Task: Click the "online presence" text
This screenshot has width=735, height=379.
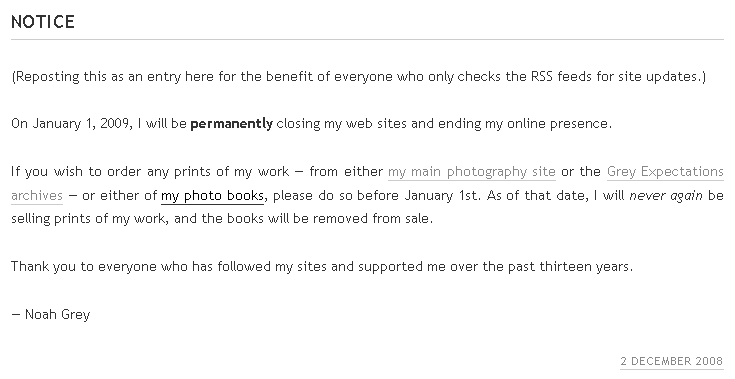Action: [x=558, y=124]
